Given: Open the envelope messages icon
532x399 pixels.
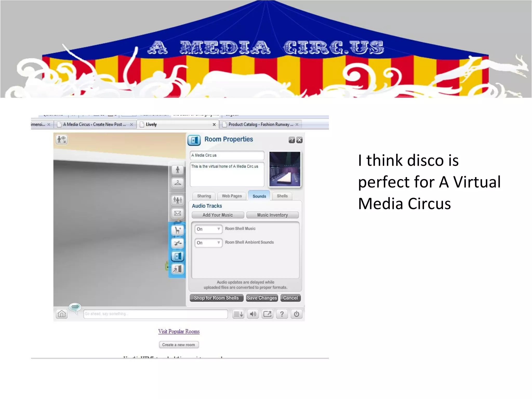Looking at the screenshot, I should [178, 213].
